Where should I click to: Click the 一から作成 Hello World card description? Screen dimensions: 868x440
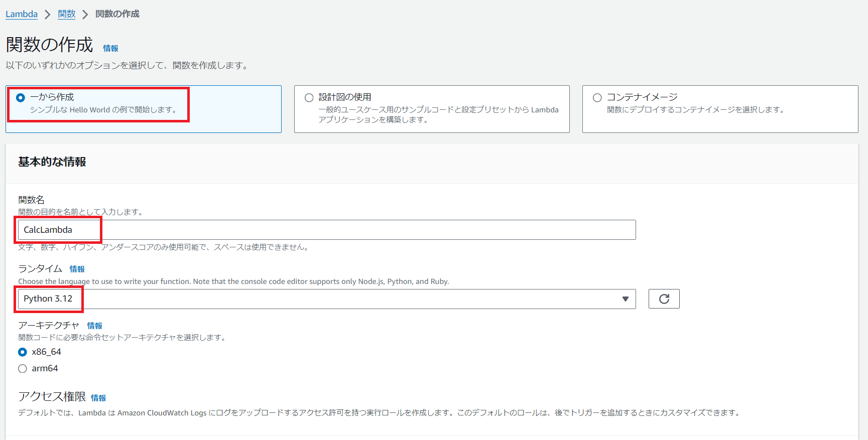[x=103, y=110]
